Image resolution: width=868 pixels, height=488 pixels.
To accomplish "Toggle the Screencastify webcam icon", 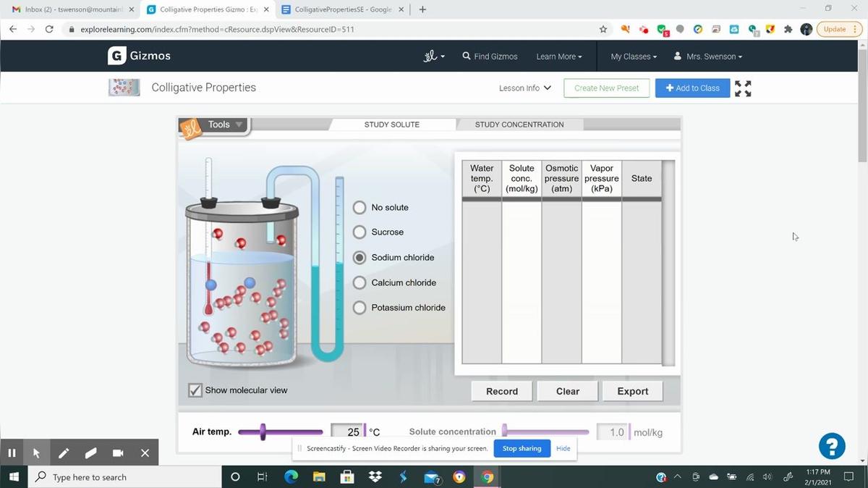I will [117, 453].
